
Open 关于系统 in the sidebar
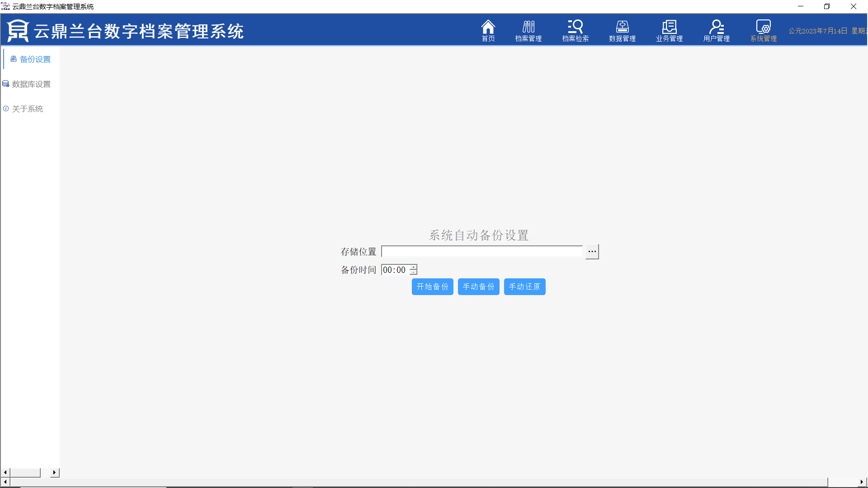(x=24, y=109)
